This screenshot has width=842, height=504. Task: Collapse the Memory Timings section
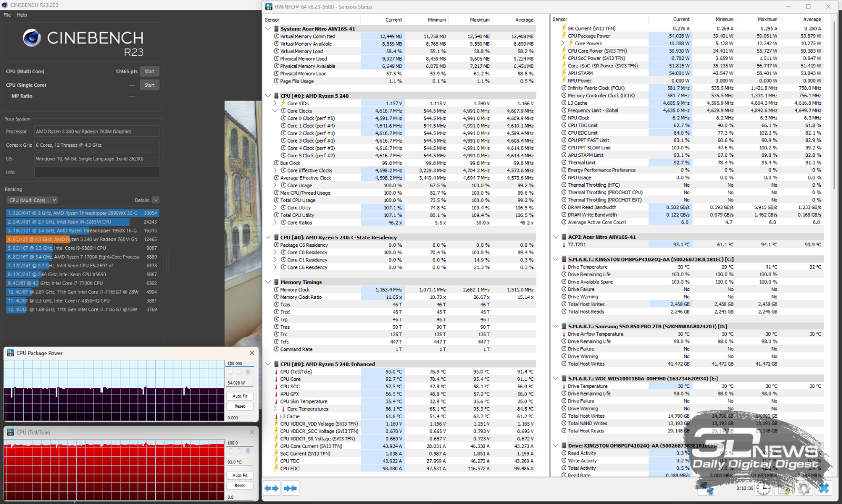268,282
